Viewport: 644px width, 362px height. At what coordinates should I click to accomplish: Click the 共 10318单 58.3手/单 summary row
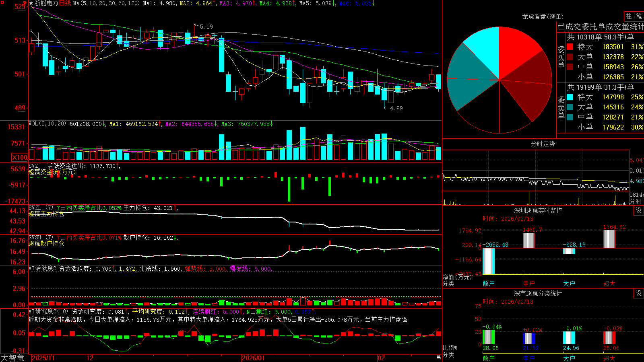(601, 37)
